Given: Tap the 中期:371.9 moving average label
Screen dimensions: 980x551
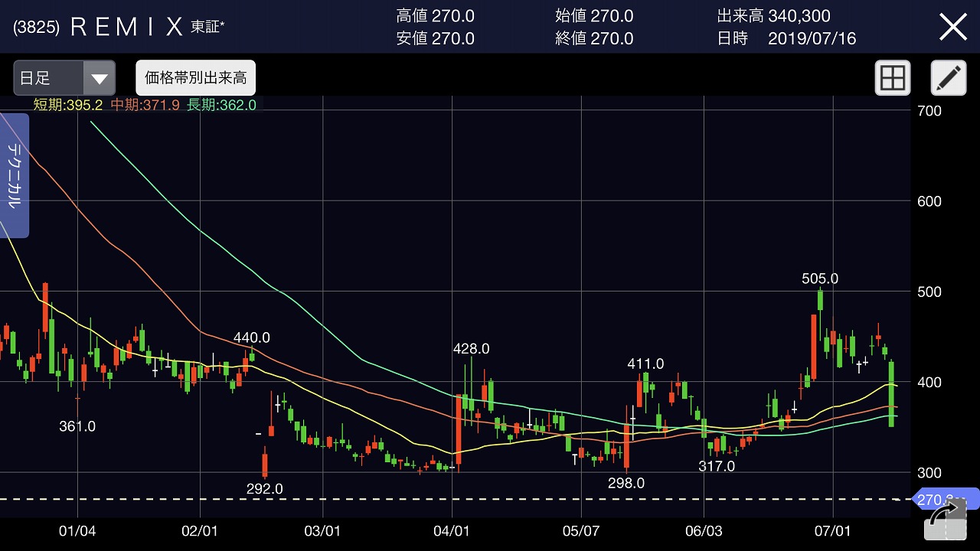Looking at the screenshot, I should tap(145, 105).
